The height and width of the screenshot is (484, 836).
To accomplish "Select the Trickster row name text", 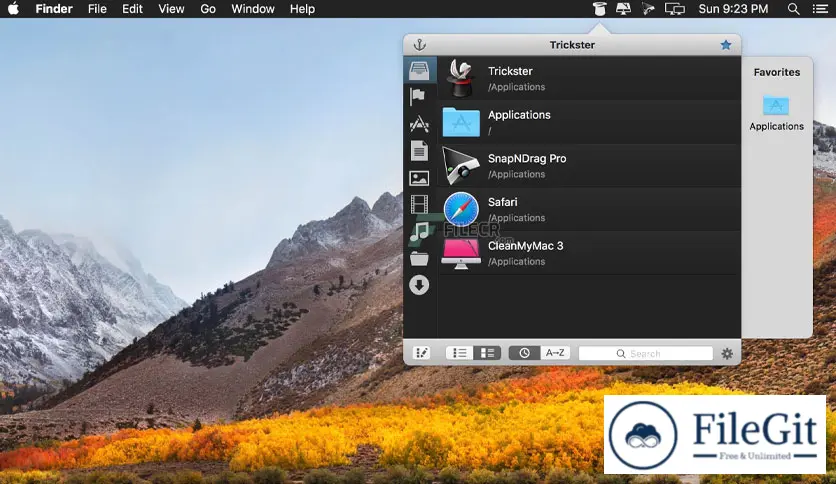I will tap(510, 71).
